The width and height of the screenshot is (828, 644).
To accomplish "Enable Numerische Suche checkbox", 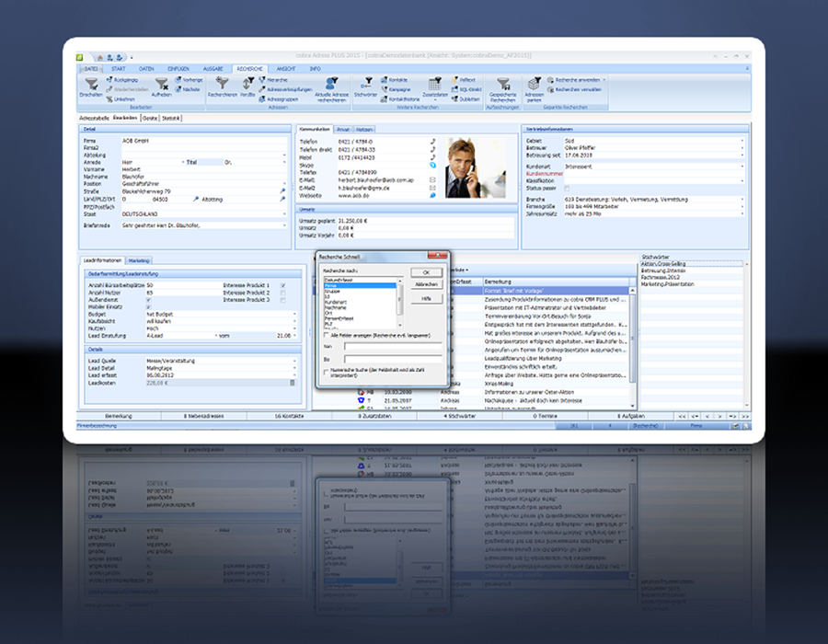I will click(326, 373).
